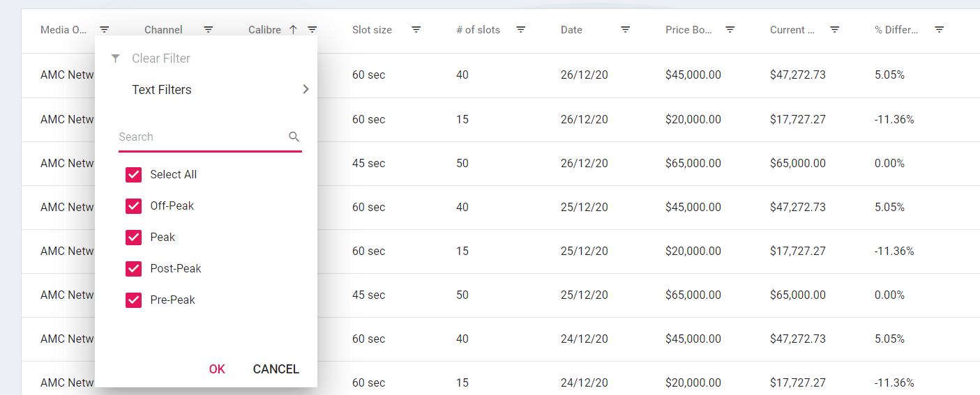Click the Calibre column filter icon
Screen dimensions: 980x395
(312, 30)
